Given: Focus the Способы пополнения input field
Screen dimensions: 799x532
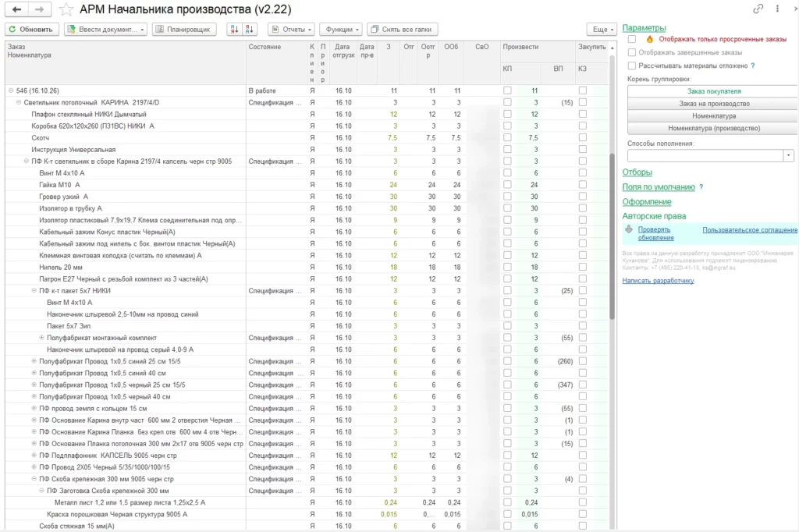Looking at the screenshot, I should click(705, 155).
